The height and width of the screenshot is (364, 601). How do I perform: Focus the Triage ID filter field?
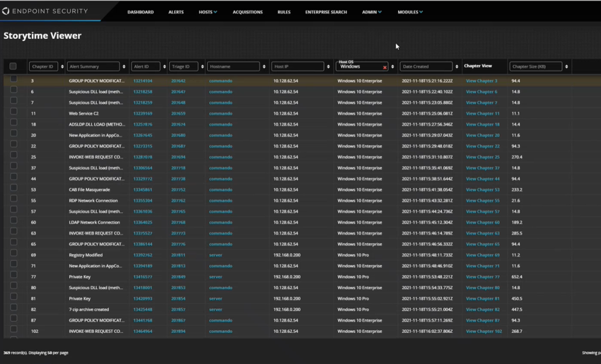pos(183,66)
